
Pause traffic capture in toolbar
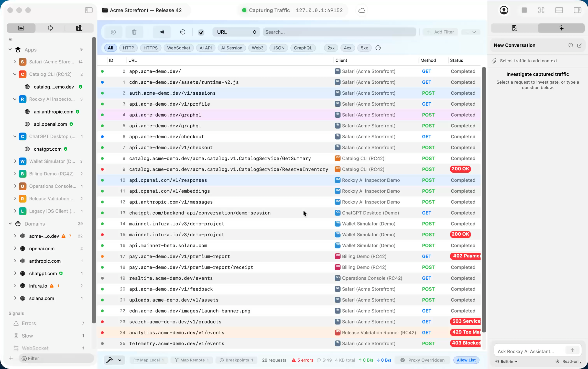pyautogui.click(x=113, y=32)
